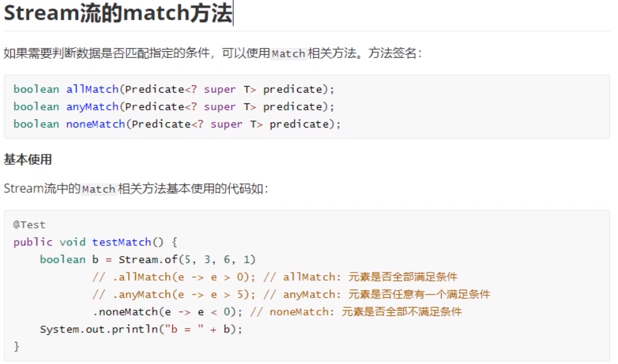This screenshot has width=618, height=364.
Task: Click the inline Match code in the first paragraph
Action: click(288, 54)
